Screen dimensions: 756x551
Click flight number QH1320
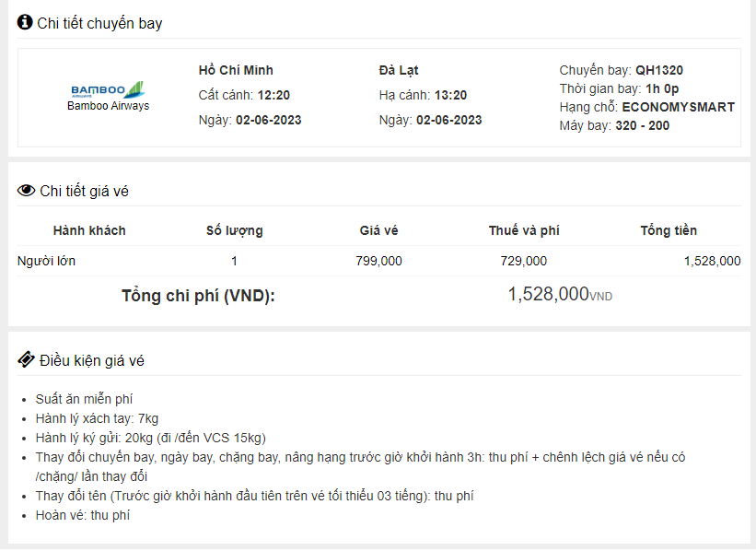(658, 70)
